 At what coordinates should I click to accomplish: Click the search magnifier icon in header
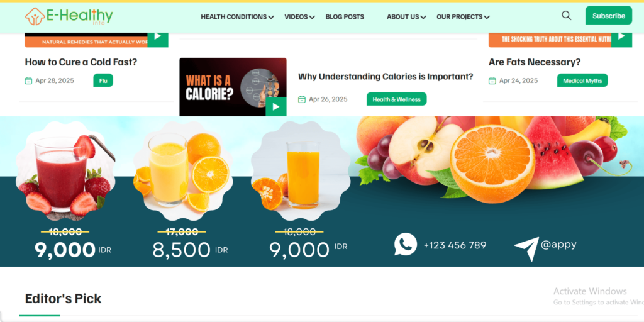click(x=567, y=16)
